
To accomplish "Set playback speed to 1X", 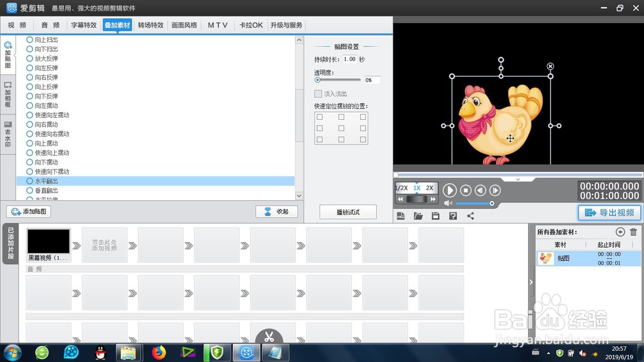I will (417, 188).
